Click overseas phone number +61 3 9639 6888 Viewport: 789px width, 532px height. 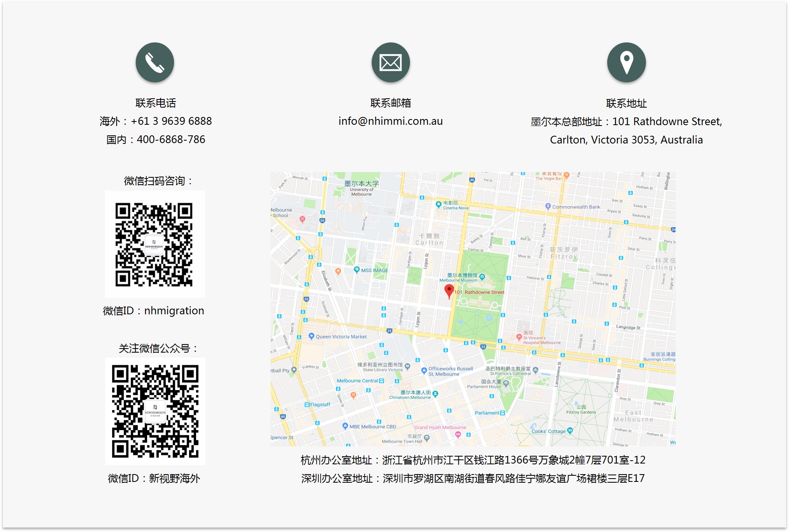point(171,121)
